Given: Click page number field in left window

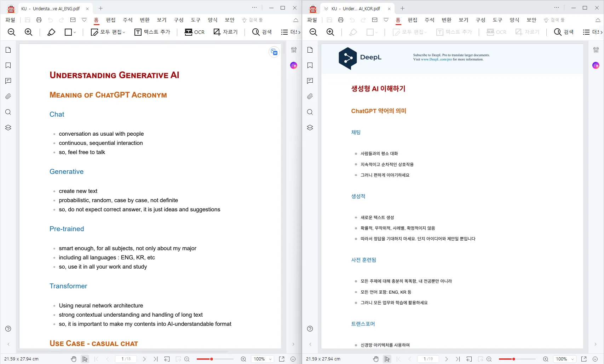Looking at the screenshot, I should pos(126,359).
